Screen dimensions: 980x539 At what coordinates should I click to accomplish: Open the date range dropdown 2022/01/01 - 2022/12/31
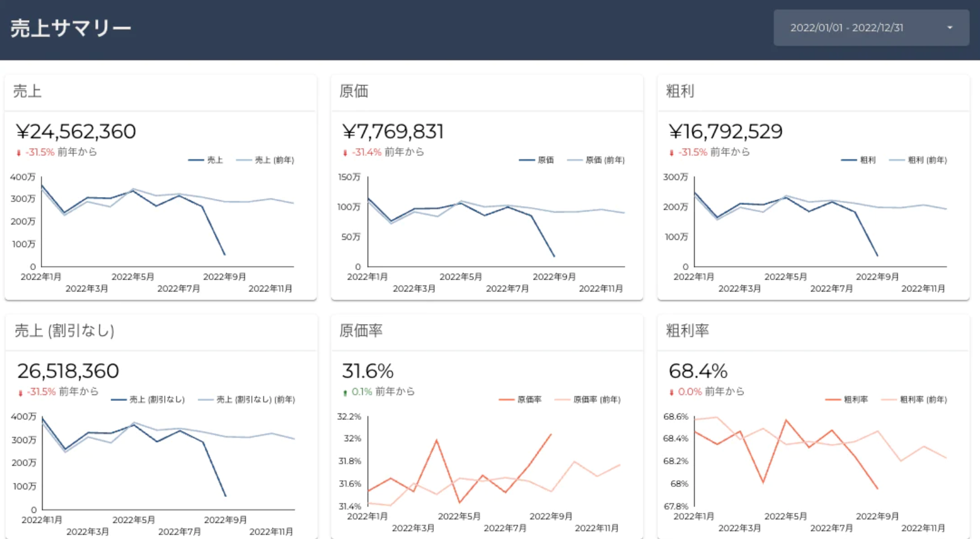pos(871,28)
